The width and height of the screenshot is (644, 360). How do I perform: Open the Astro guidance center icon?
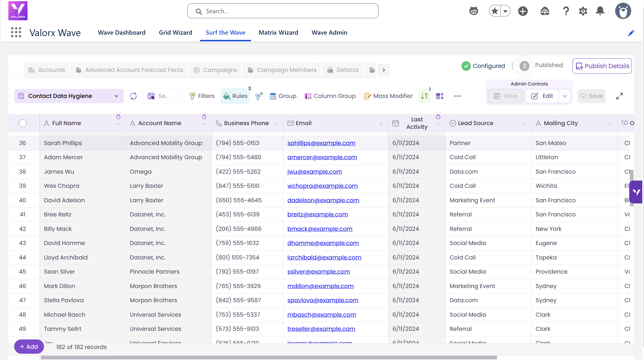[474, 11]
